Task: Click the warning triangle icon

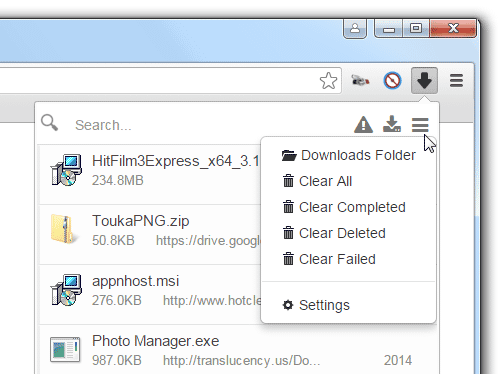Action: 363,125
